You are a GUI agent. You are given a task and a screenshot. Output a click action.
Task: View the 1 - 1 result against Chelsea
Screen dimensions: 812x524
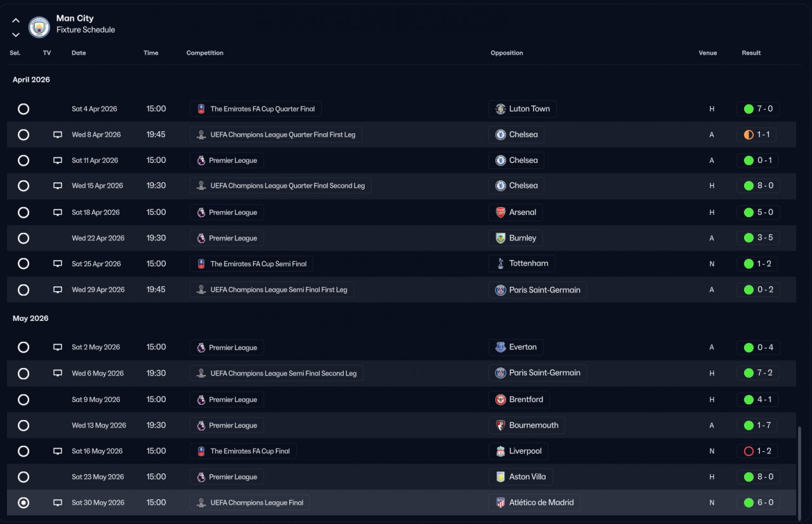point(757,134)
